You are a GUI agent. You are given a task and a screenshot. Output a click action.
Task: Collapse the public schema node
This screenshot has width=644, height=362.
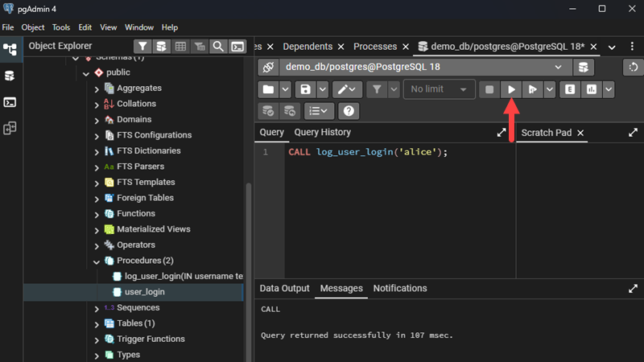pos(86,73)
